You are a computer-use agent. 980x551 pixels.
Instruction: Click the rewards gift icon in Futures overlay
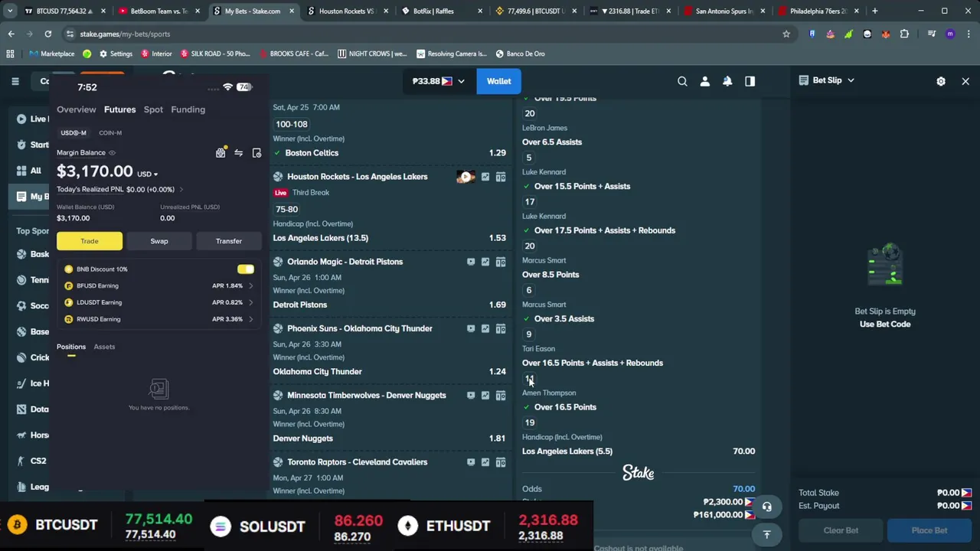[x=220, y=153]
